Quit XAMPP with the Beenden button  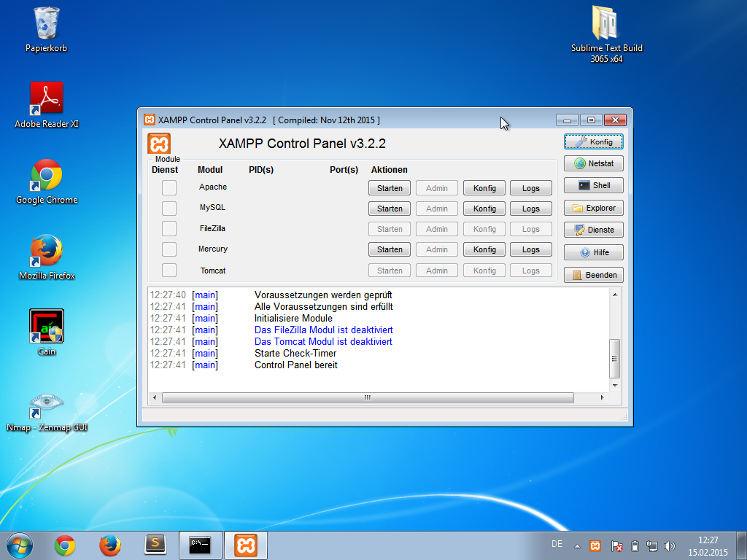(594, 275)
